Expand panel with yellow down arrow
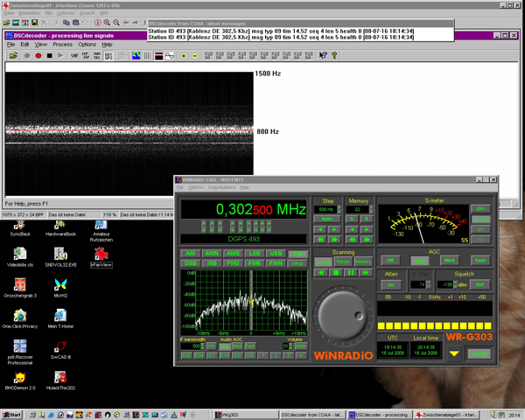Screen dimensions: 525x420 [x=454, y=353]
